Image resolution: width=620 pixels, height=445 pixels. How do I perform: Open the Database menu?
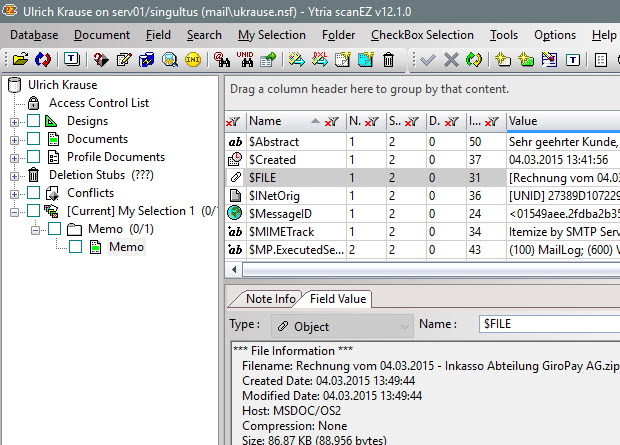pyautogui.click(x=34, y=35)
